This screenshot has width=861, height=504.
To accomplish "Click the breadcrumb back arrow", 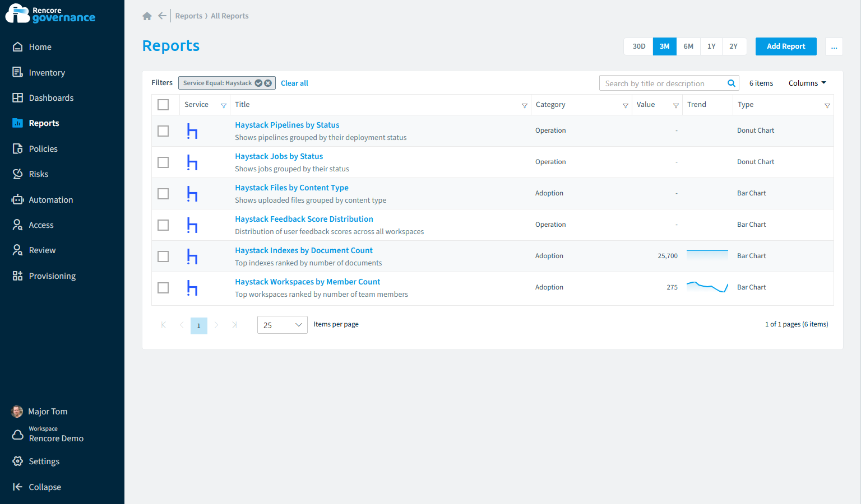I will pos(162,16).
